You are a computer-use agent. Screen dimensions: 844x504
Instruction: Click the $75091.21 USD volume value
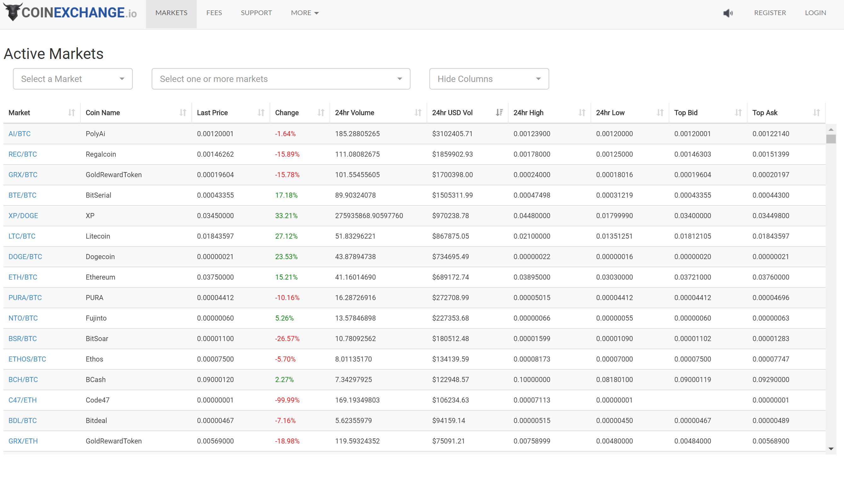448,441
